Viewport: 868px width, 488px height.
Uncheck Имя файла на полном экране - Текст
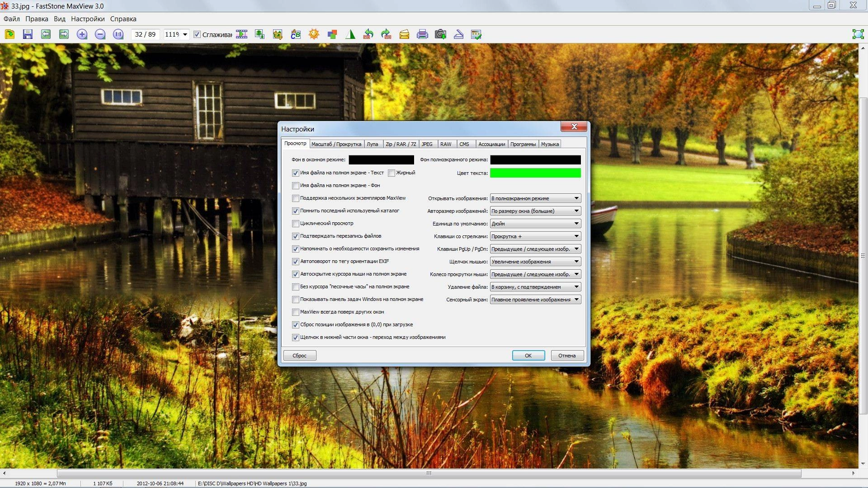pos(296,173)
